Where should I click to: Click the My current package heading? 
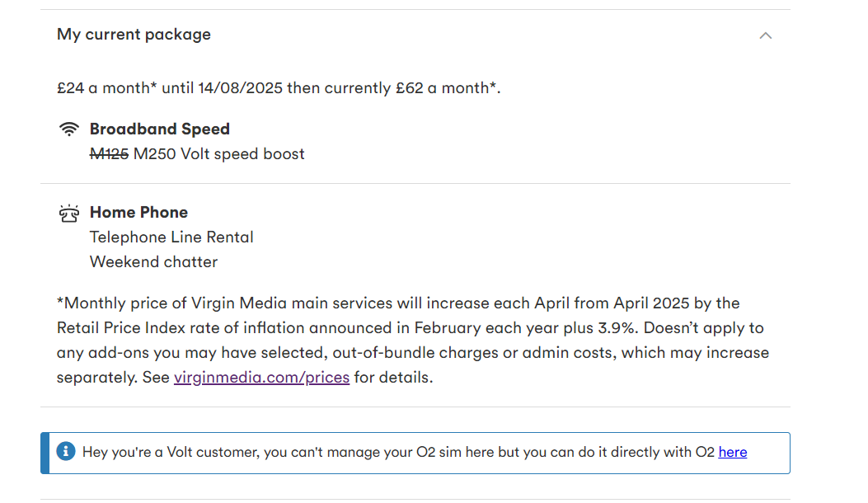click(x=134, y=35)
